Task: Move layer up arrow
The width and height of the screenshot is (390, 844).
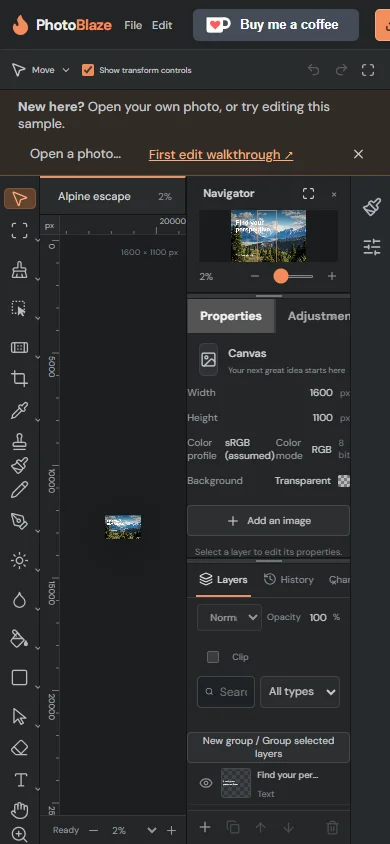Action: [x=261, y=827]
